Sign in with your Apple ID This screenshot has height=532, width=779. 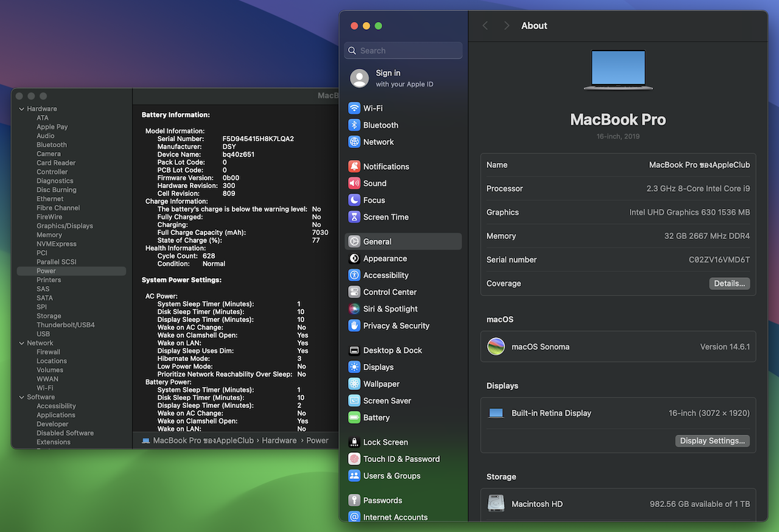point(403,79)
